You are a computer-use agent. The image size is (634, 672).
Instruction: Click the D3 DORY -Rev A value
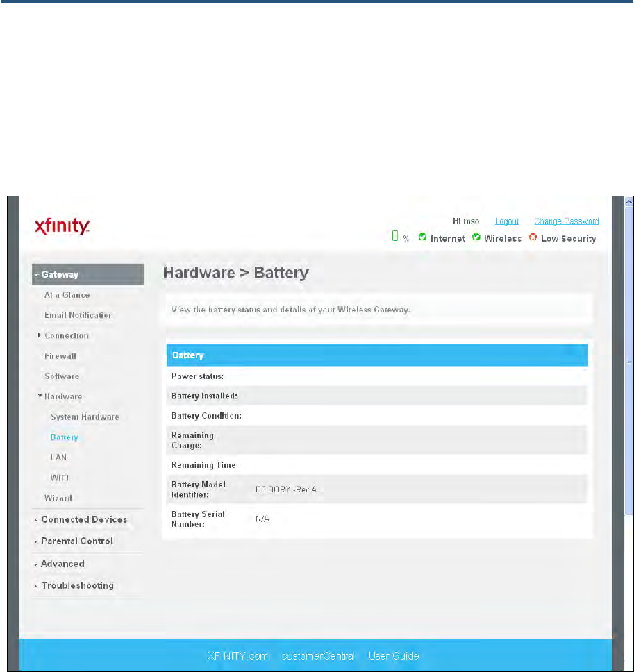[286, 489]
